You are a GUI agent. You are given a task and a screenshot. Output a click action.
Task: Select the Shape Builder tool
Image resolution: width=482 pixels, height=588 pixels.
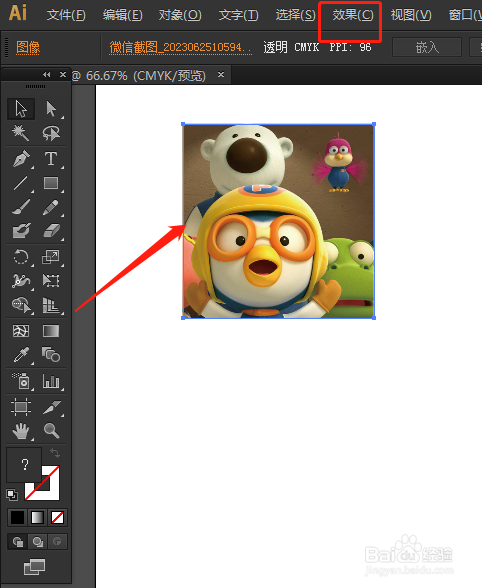click(21, 305)
